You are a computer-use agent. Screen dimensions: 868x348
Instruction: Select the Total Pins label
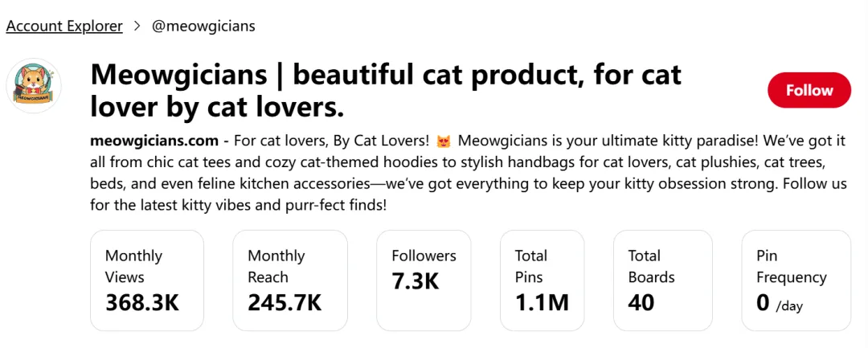point(530,266)
